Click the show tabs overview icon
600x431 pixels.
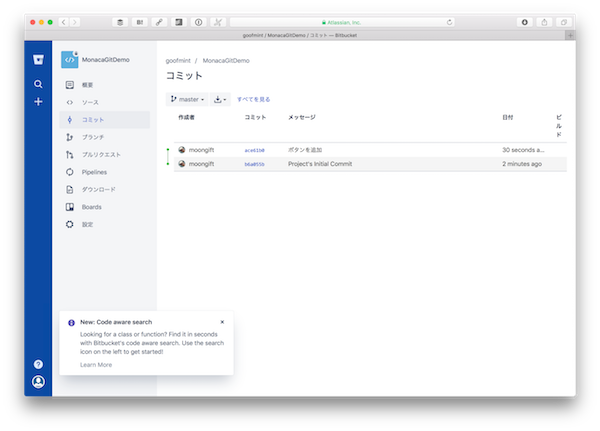click(x=564, y=22)
